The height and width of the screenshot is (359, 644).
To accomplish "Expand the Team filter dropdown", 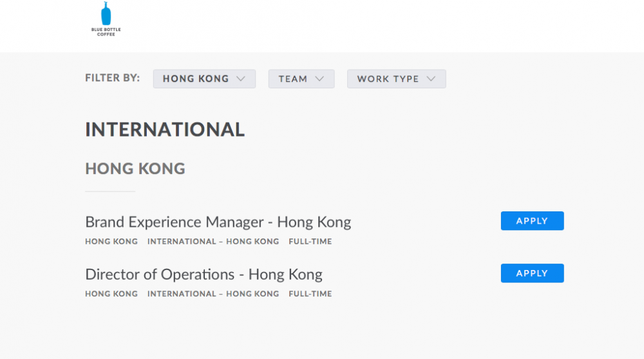I will click(301, 79).
